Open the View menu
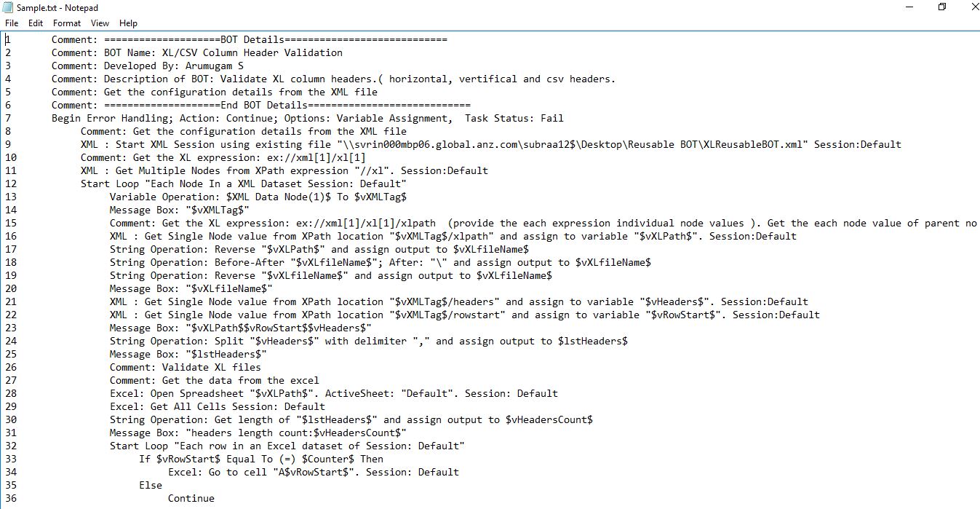 point(100,23)
